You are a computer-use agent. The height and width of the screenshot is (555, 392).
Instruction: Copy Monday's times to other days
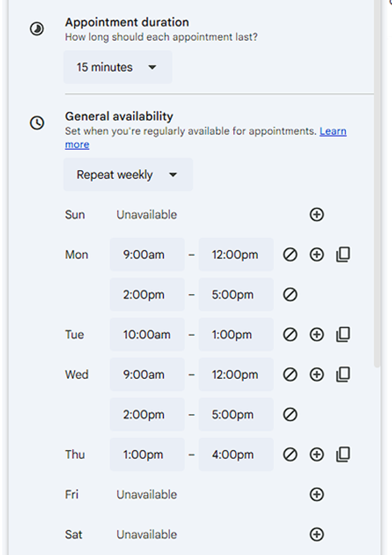pyautogui.click(x=343, y=254)
